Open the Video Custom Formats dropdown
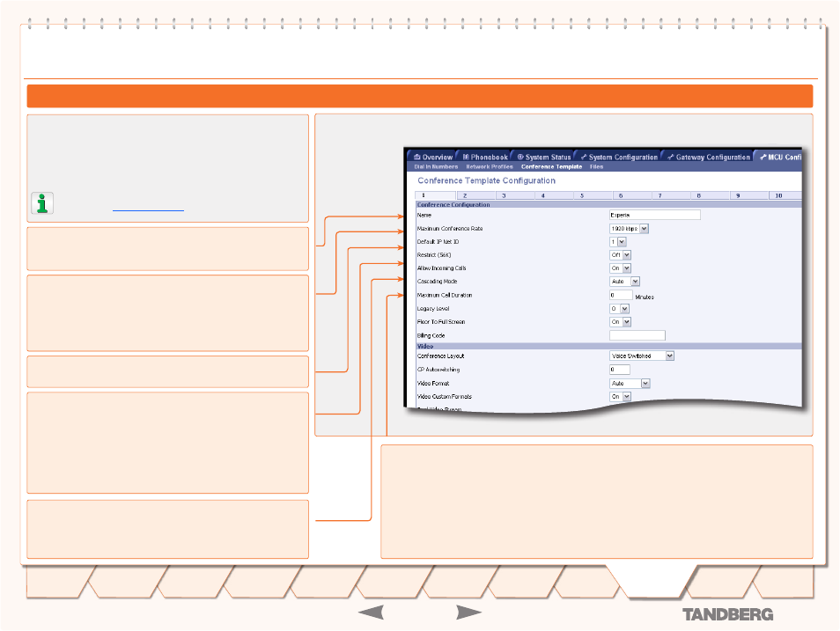 pyautogui.click(x=621, y=396)
